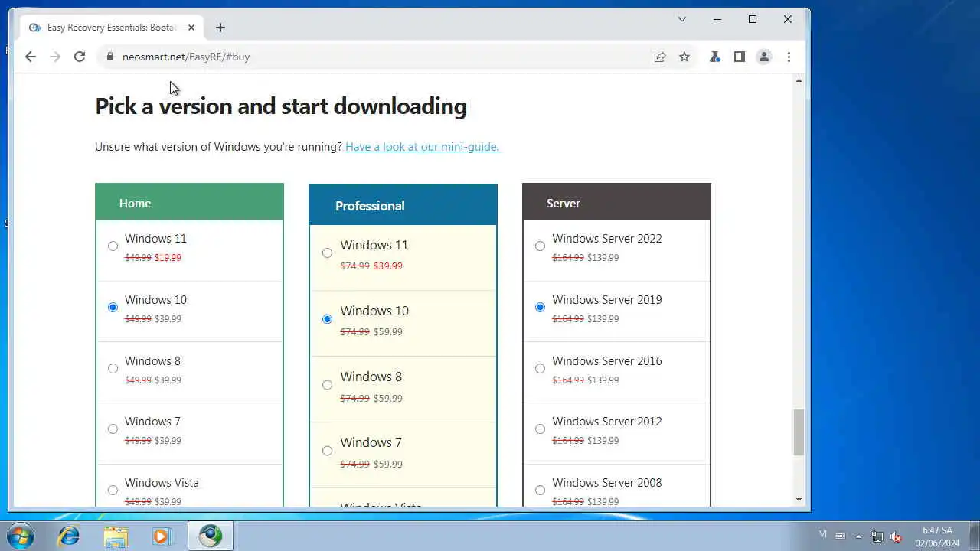
Task: Select Professional Windows 11 radio button
Action: [x=328, y=253]
